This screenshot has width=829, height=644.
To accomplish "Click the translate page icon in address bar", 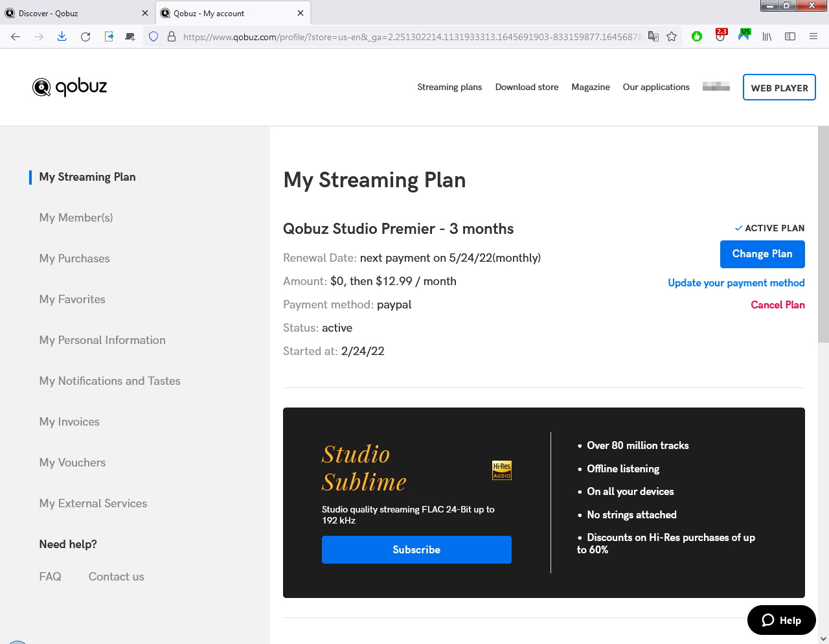I will point(653,37).
